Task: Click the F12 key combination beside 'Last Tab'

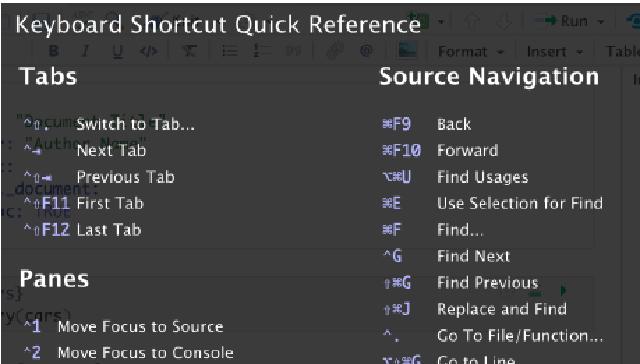Action: [x=47, y=230]
